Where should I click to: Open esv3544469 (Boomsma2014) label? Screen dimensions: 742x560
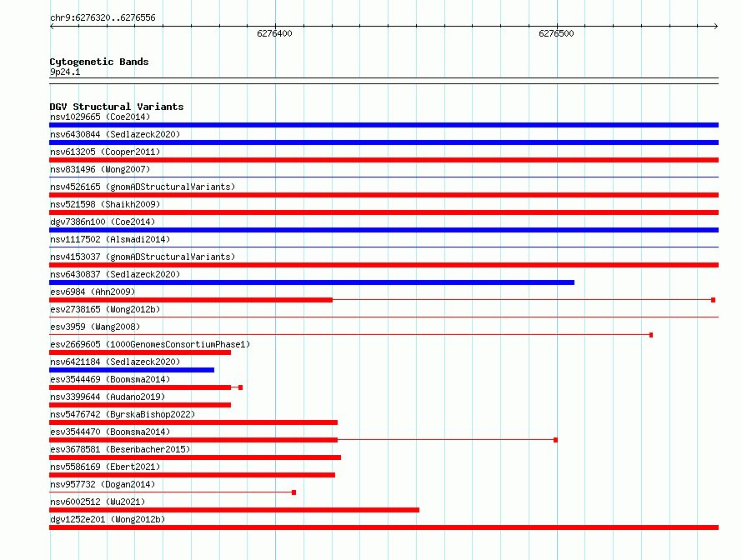tap(110, 379)
